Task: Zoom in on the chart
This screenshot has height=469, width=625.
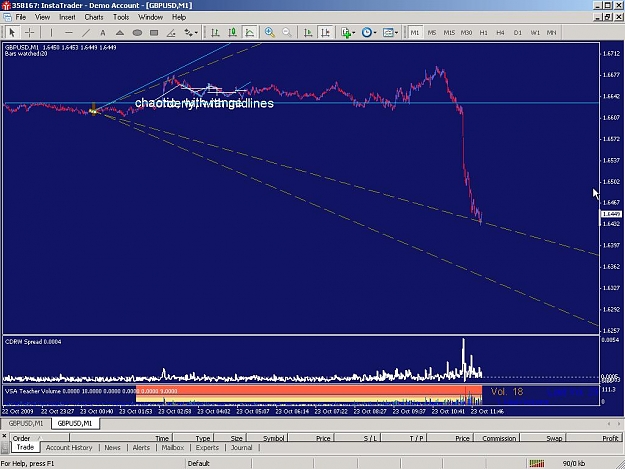Action: click(x=270, y=33)
